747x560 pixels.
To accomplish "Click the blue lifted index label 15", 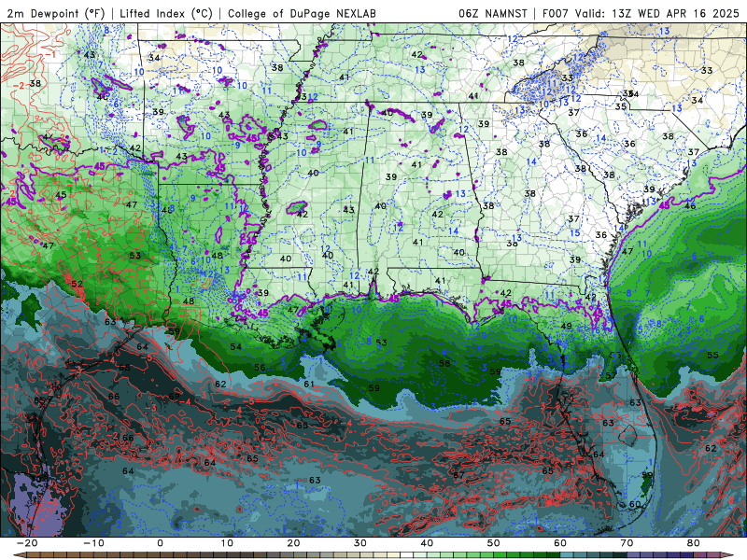I will pyautogui.click(x=575, y=232).
